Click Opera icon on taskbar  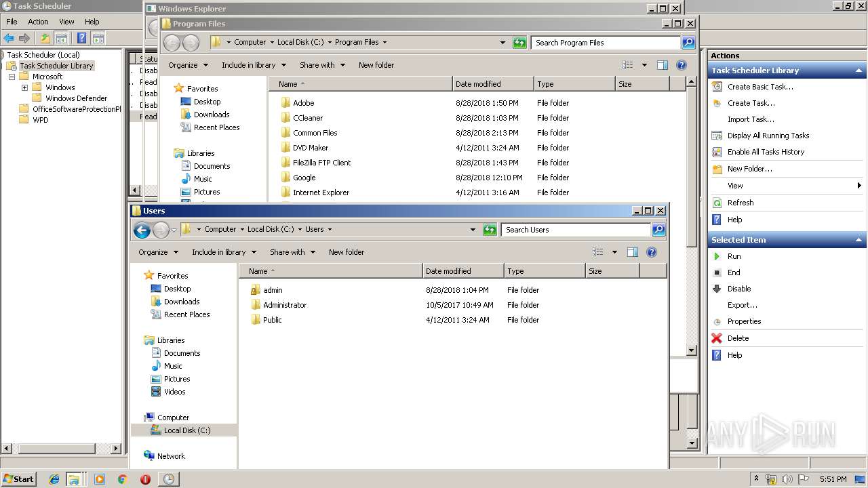(x=145, y=479)
